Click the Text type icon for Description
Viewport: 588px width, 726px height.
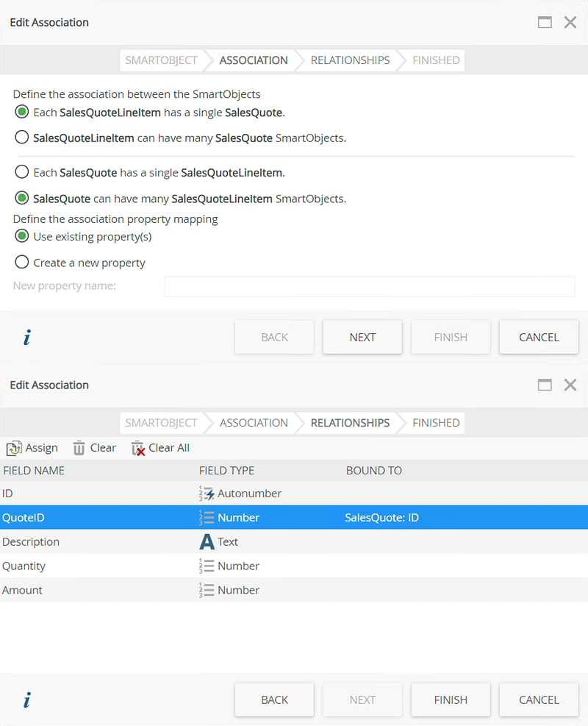coord(207,542)
